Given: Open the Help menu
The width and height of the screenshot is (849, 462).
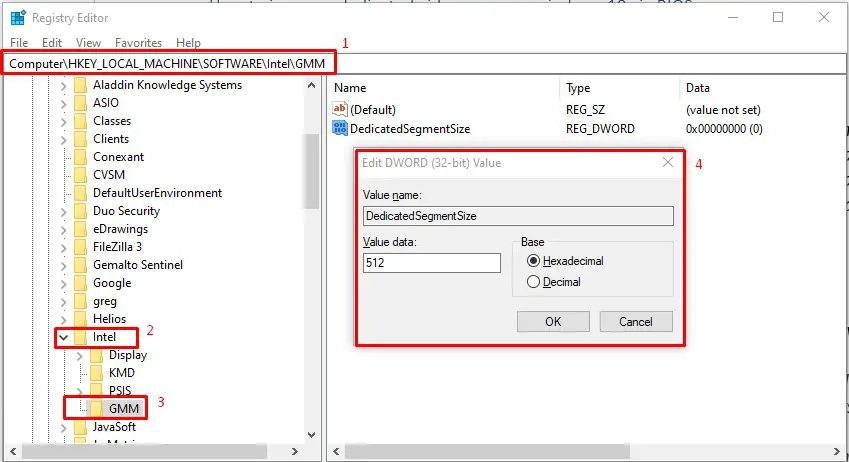Looking at the screenshot, I should (x=188, y=43).
